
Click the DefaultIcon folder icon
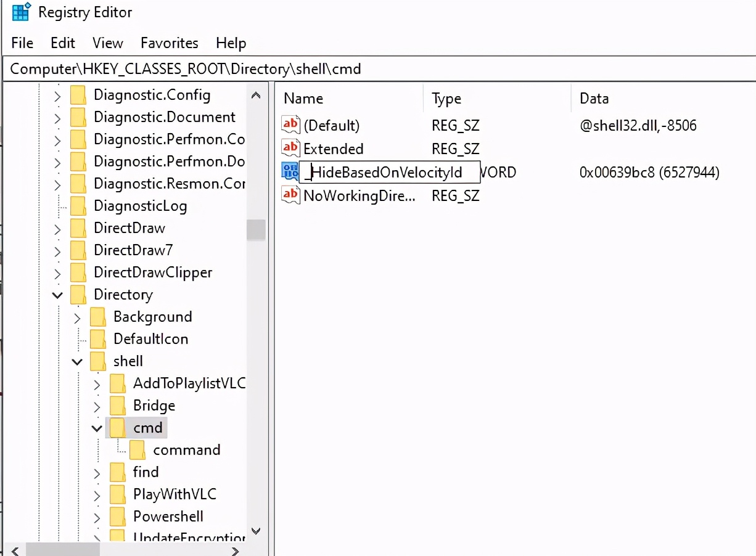coord(98,338)
